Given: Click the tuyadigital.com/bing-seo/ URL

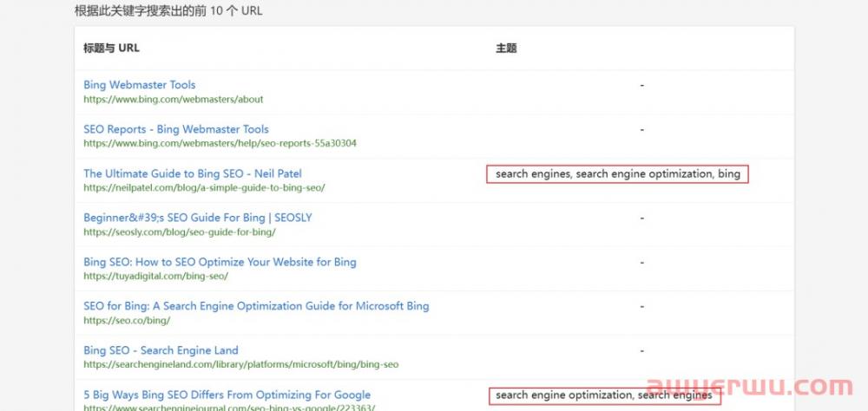Looking at the screenshot, I should pos(155,277).
